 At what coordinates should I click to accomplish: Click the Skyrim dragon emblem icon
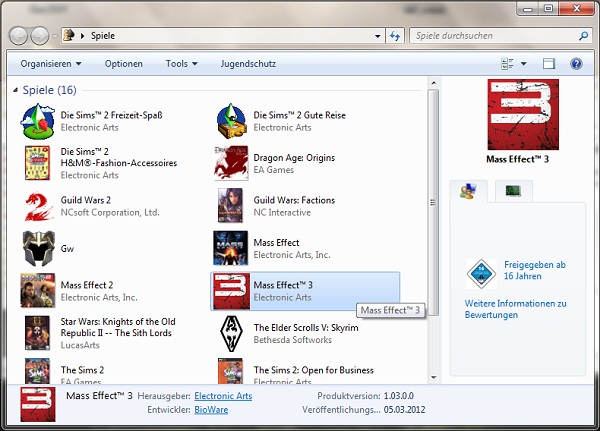click(231, 333)
